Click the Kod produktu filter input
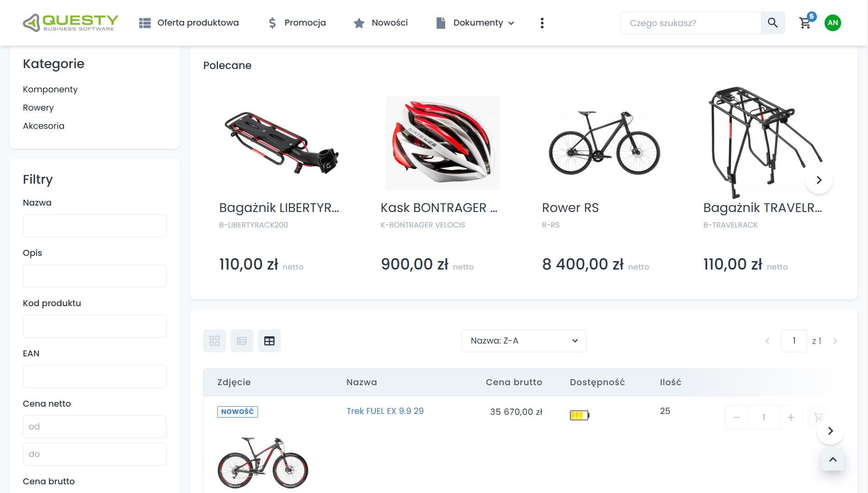The height and width of the screenshot is (493, 868). pyautogui.click(x=95, y=326)
